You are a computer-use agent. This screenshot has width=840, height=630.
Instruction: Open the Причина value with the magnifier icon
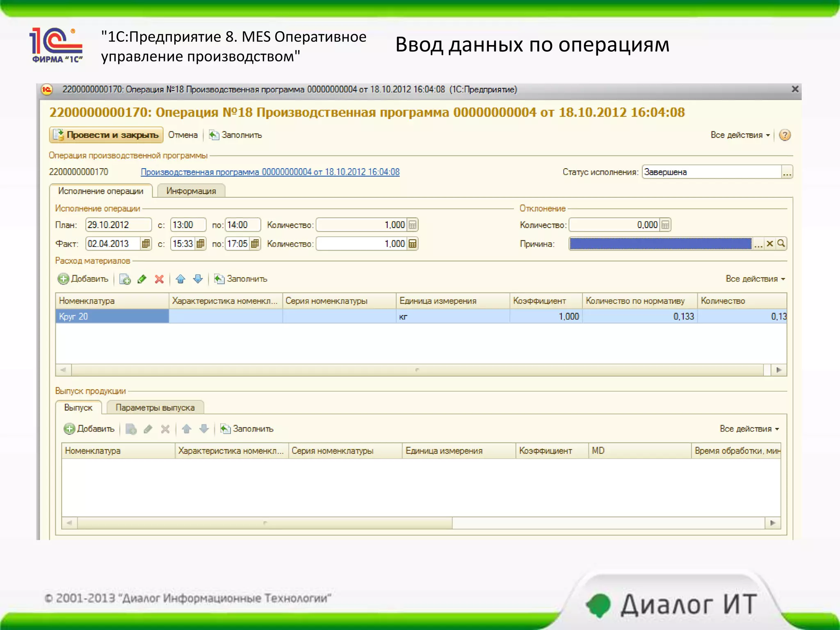[x=781, y=244]
